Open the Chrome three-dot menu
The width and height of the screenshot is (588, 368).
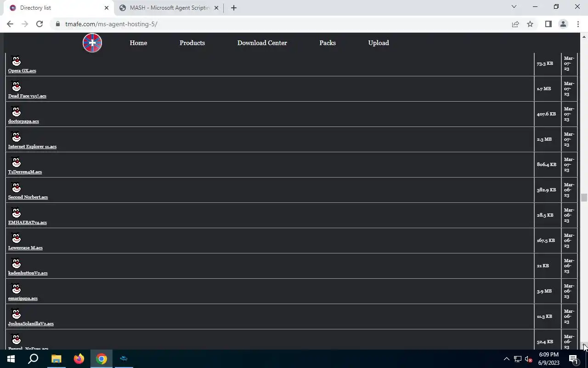click(x=578, y=24)
